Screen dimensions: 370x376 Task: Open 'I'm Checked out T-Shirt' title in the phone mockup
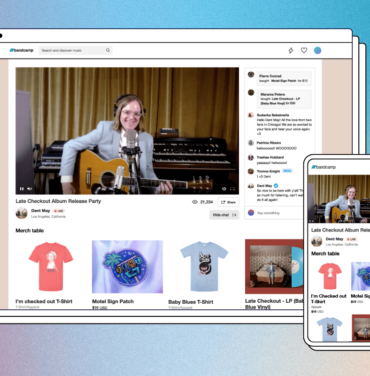pos(329,298)
